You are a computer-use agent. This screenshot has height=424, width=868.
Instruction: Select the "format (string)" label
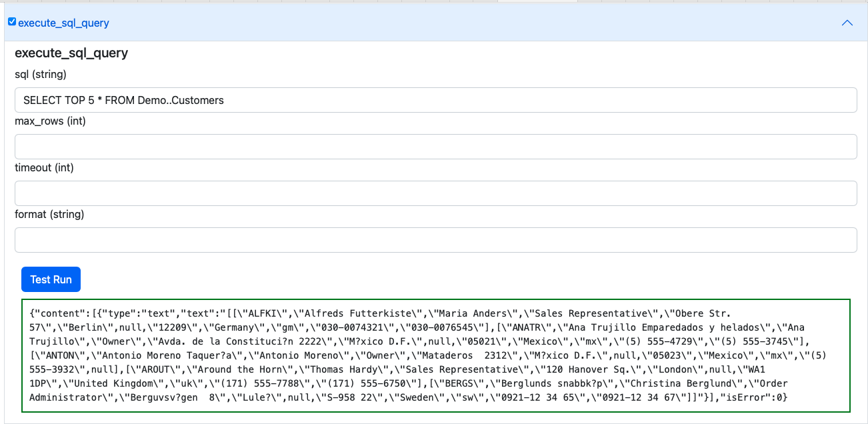(49, 214)
